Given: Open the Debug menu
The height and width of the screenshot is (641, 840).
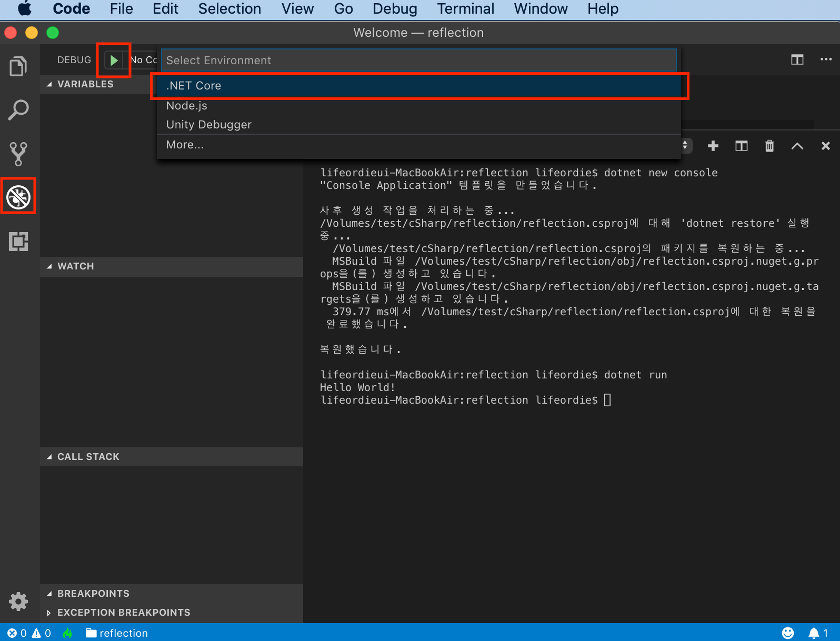Looking at the screenshot, I should 395,9.
